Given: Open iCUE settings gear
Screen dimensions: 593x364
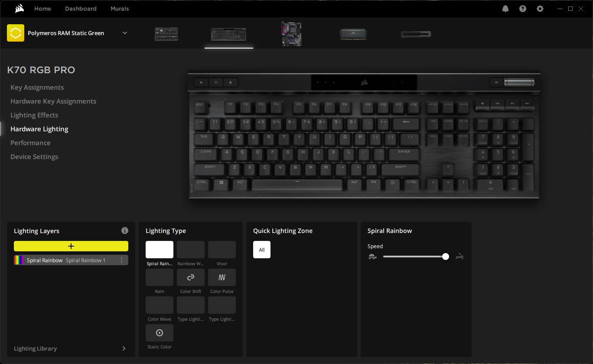Looking at the screenshot, I should coord(540,9).
